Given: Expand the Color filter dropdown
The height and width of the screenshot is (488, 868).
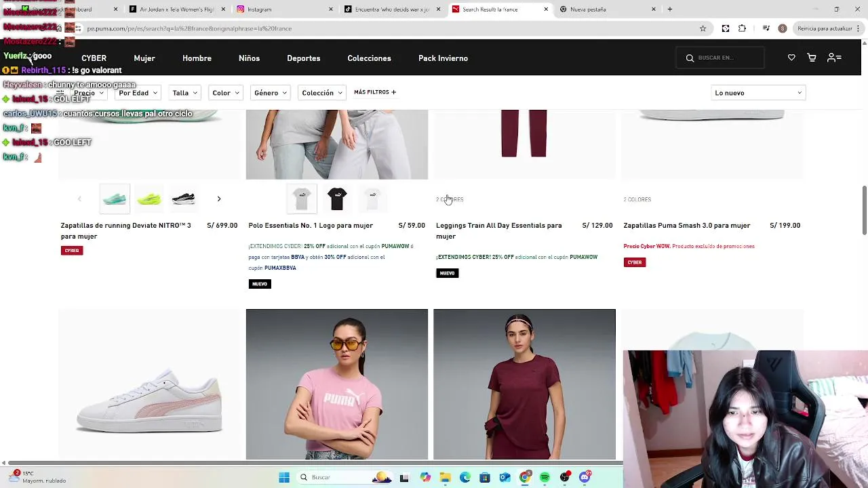Looking at the screenshot, I should [x=226, y=93].
